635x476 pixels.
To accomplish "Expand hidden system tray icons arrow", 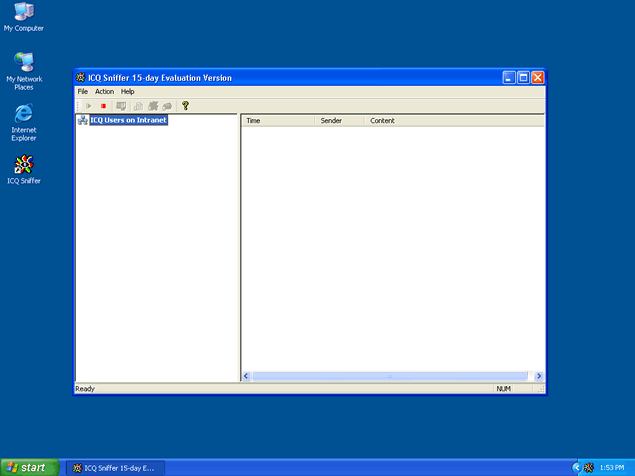I will tap(576, 467).
